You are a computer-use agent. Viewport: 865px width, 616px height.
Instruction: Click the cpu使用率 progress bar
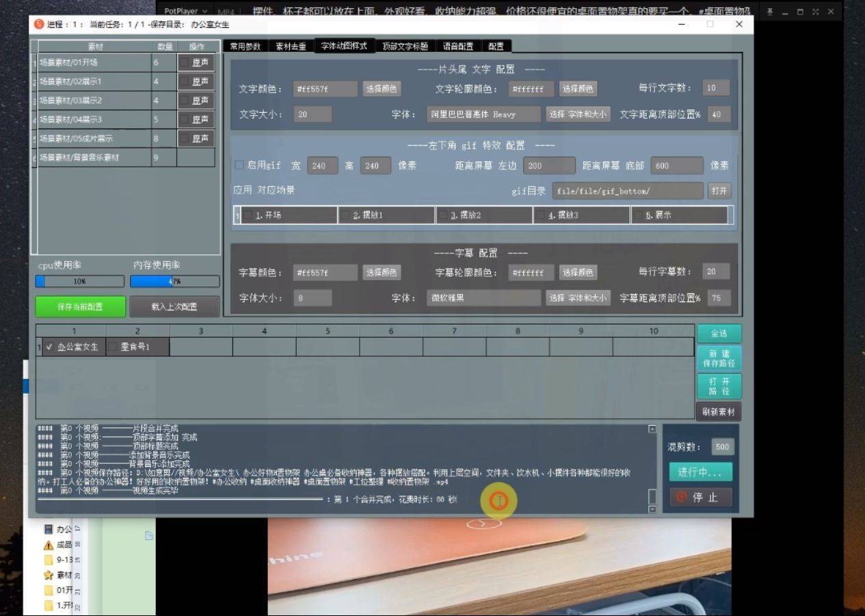[x=80, y=281]
